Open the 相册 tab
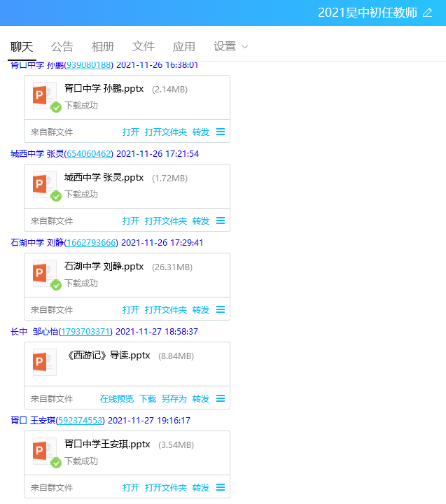 tap(103, 47)
